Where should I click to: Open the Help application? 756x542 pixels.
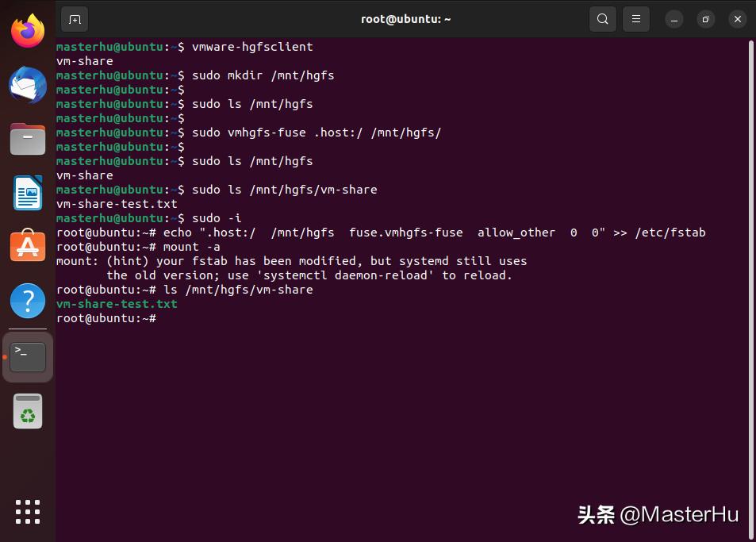(x=28, y=301)
